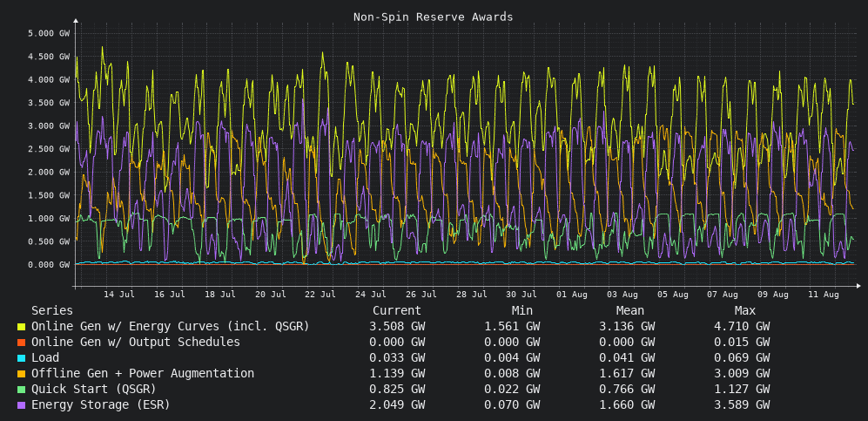This screenshot has width=868, height=421.
Task: Select the Load series label
Action: point(45,358)
